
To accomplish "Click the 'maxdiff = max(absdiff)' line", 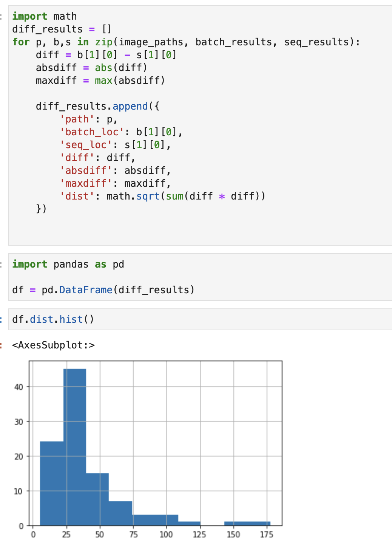I will tap(100, 80).
